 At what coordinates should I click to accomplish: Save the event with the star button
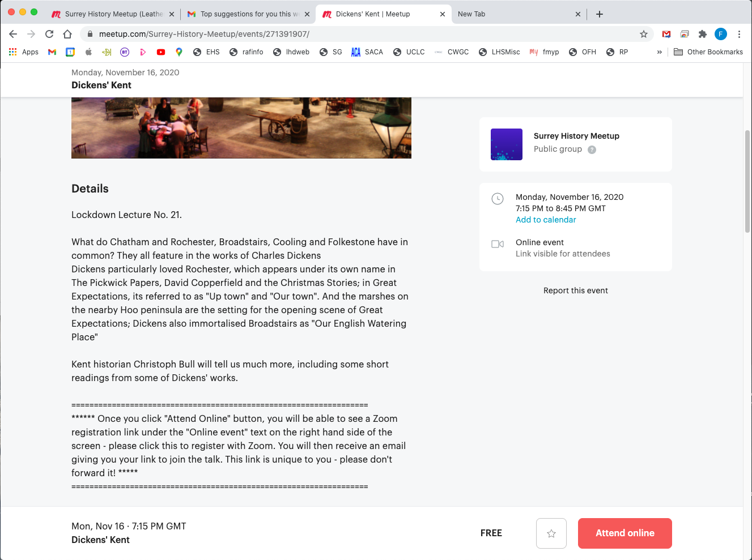pos(551,533)
